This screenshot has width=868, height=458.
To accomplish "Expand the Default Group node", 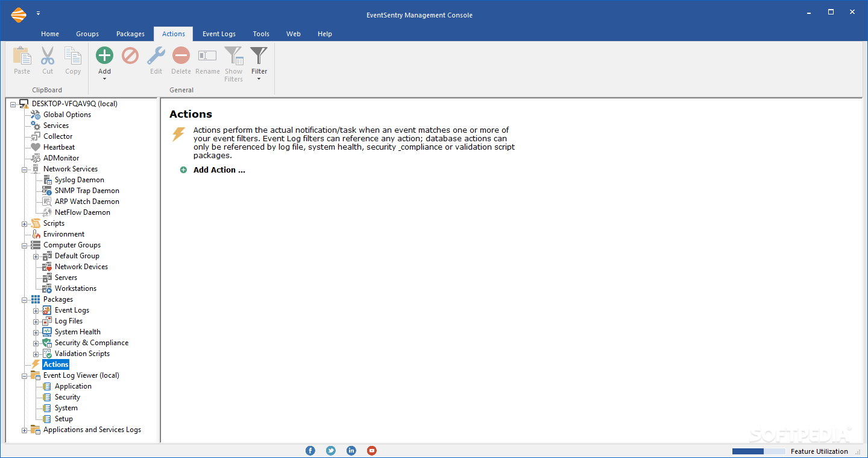I will pyautogui.click(x=36, y=256).
